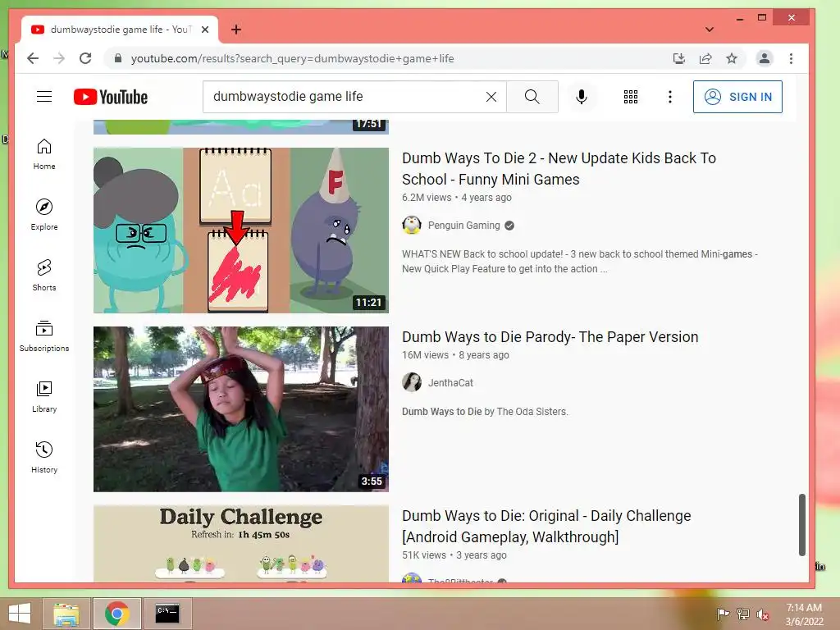View site info via the padlock icon

[118, 58]
